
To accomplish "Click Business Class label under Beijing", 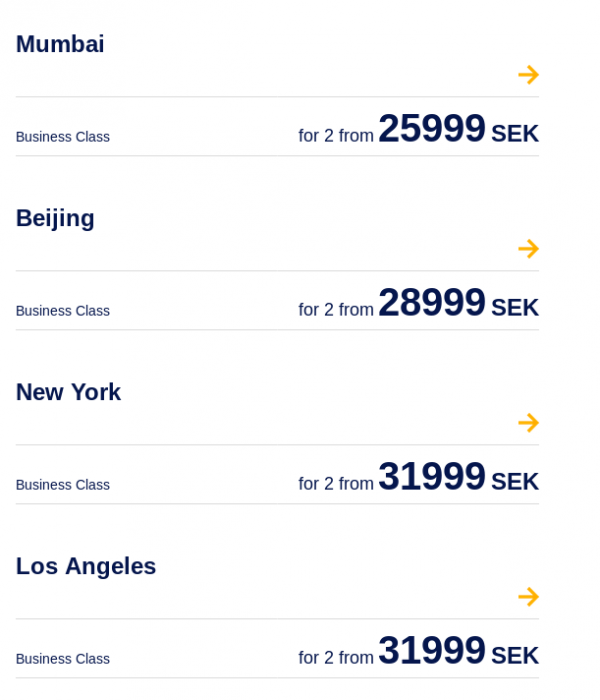I will tap(63, 311).
